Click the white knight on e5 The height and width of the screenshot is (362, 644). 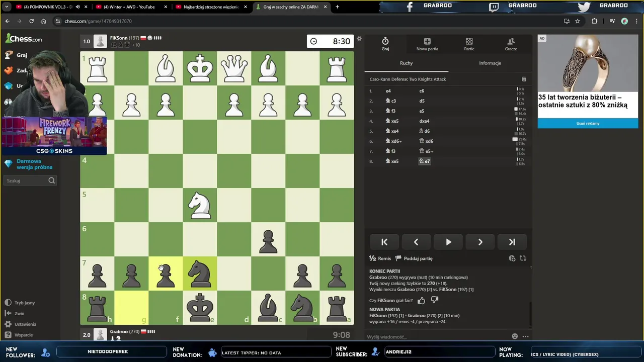(x=200, y=205)
